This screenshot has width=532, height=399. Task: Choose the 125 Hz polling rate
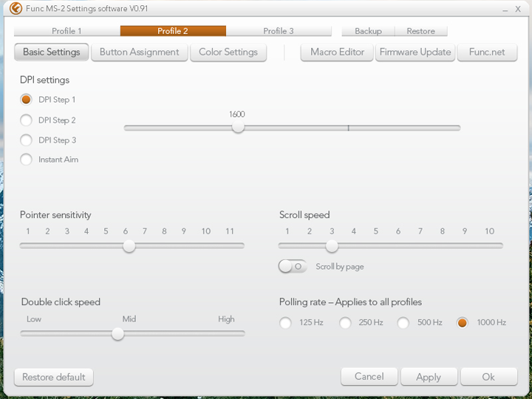[286, 323]
